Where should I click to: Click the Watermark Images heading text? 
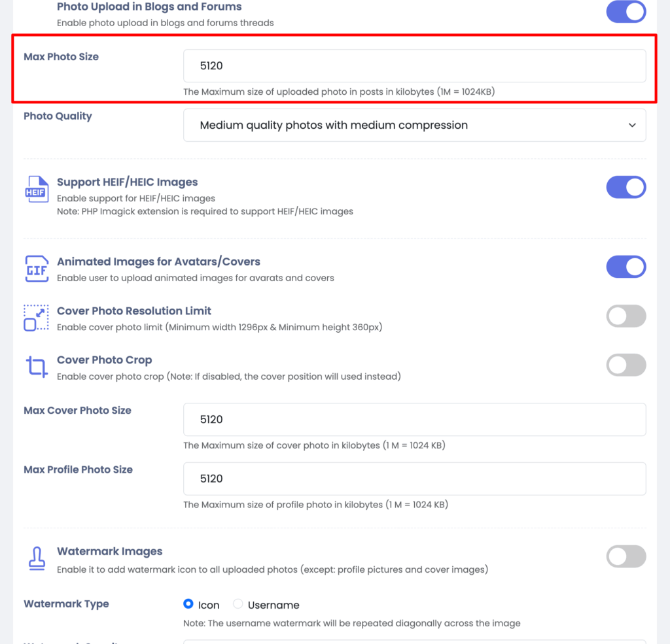pos(109,551)
